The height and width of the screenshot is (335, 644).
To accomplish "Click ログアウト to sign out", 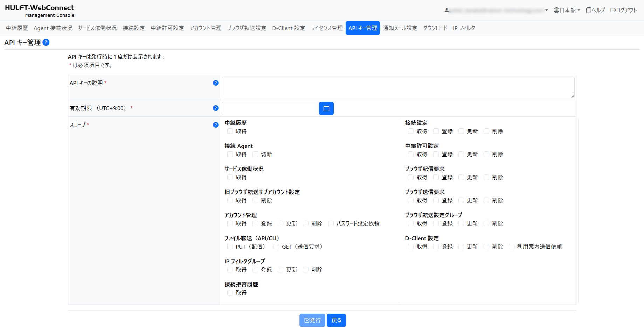I will pyautogui.click(x=624, y=10).
